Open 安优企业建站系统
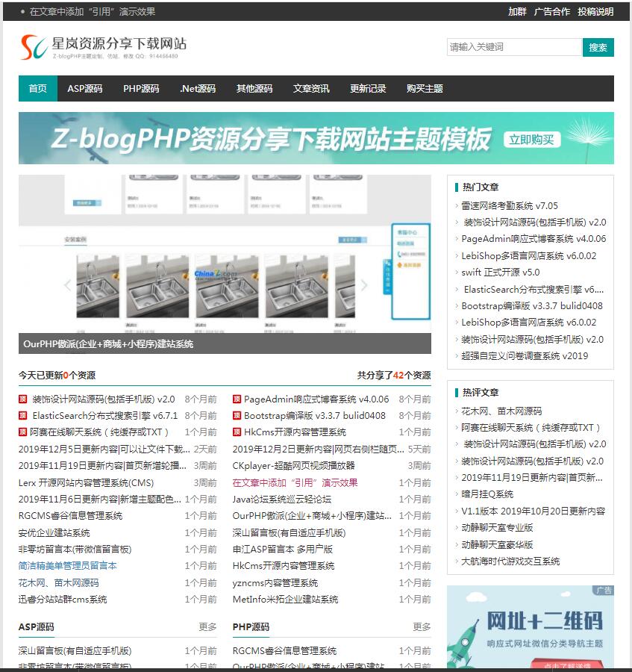The height and width of the screenshot is (672, 632). [x=54, y=532]
